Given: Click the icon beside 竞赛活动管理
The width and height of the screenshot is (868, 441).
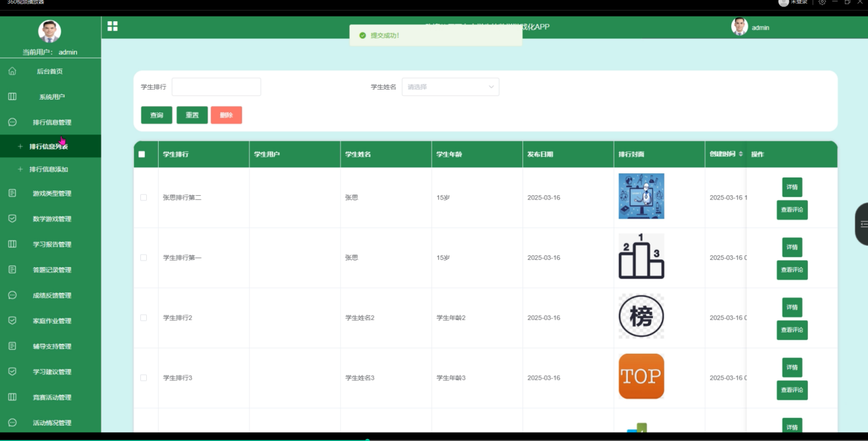Looking at the screenshot, I should click(x=12, y=397).
